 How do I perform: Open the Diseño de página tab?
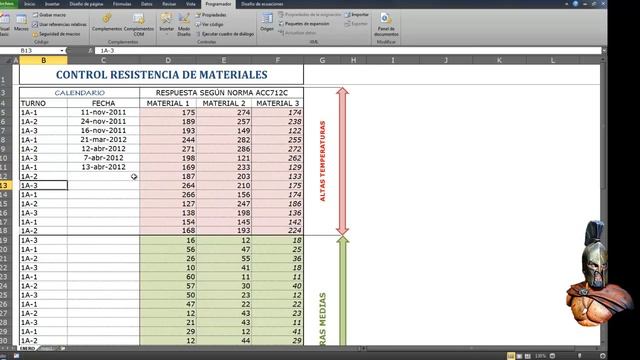pos(86,4)
